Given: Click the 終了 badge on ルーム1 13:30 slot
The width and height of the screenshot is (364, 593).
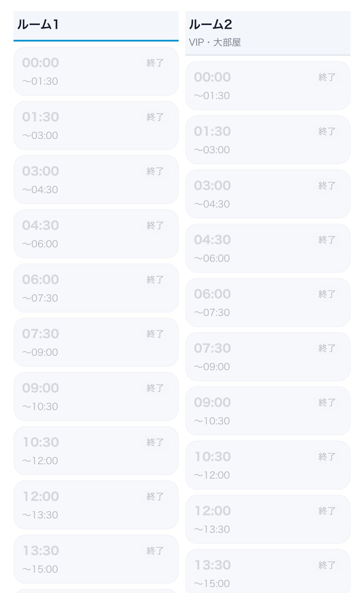Looking at the screenshot, I should click(x=155, y=551).
